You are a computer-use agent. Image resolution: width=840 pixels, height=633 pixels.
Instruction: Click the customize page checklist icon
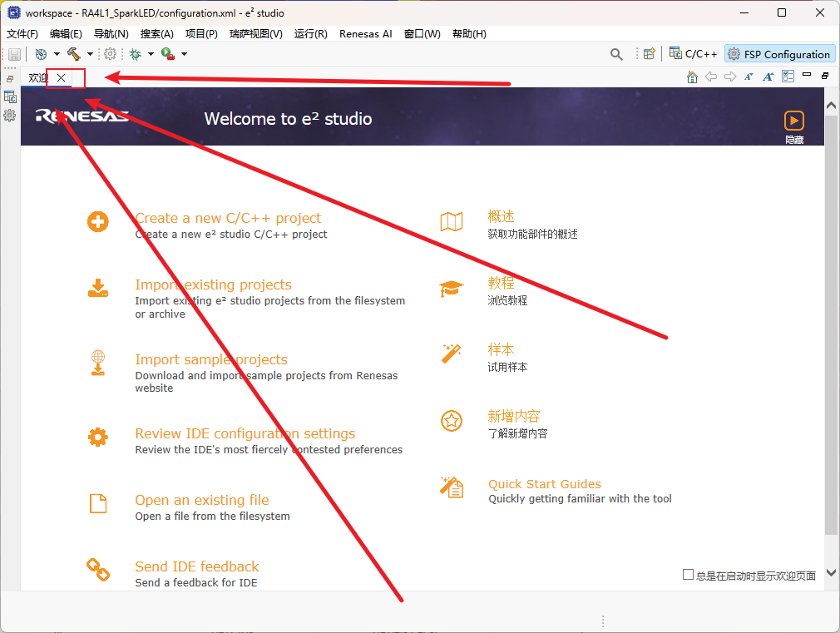(788, 77)
